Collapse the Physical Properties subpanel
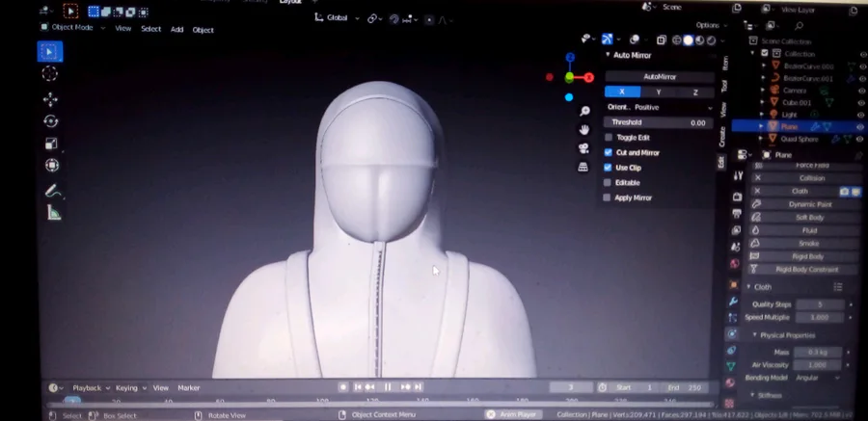Screen dimensions: 868x421 click(x=754, y=334)
